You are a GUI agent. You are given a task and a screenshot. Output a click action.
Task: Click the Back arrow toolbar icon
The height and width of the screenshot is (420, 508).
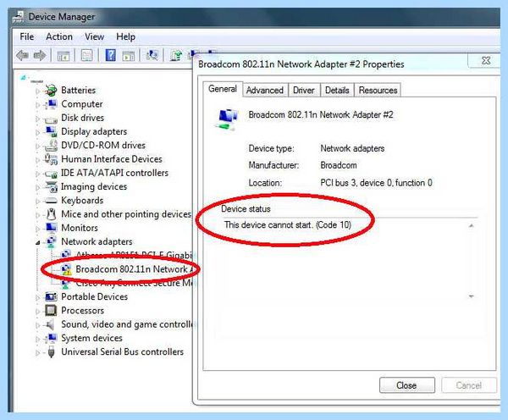coord(22,55)
